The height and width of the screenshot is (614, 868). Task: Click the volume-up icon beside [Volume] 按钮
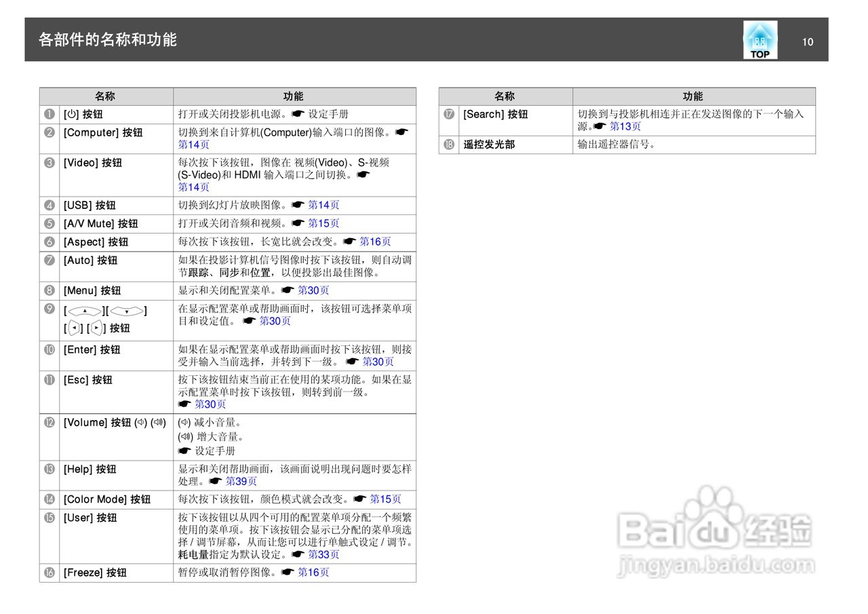click(158, 423)
